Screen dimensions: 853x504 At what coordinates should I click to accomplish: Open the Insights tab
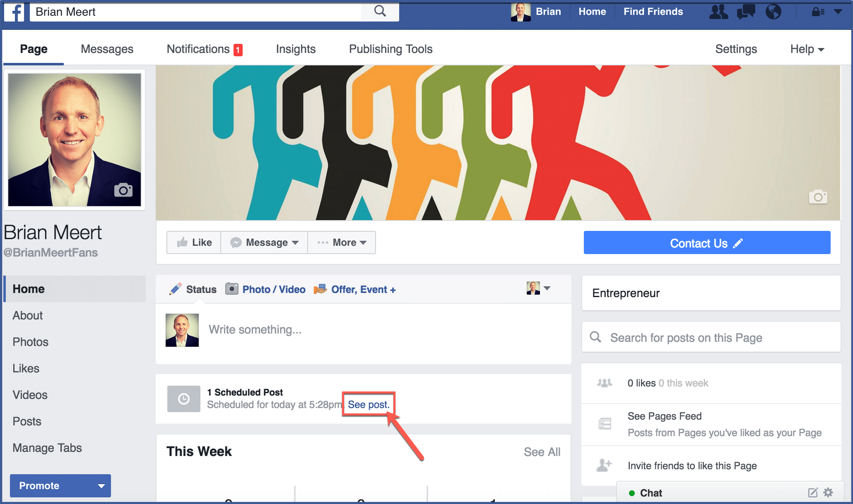pos(296,49)
